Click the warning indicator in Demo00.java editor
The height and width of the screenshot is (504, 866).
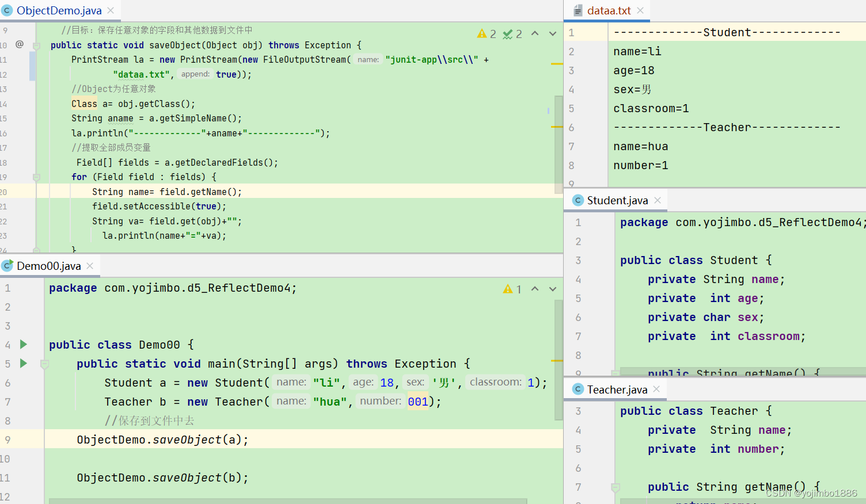coord(512,289)
